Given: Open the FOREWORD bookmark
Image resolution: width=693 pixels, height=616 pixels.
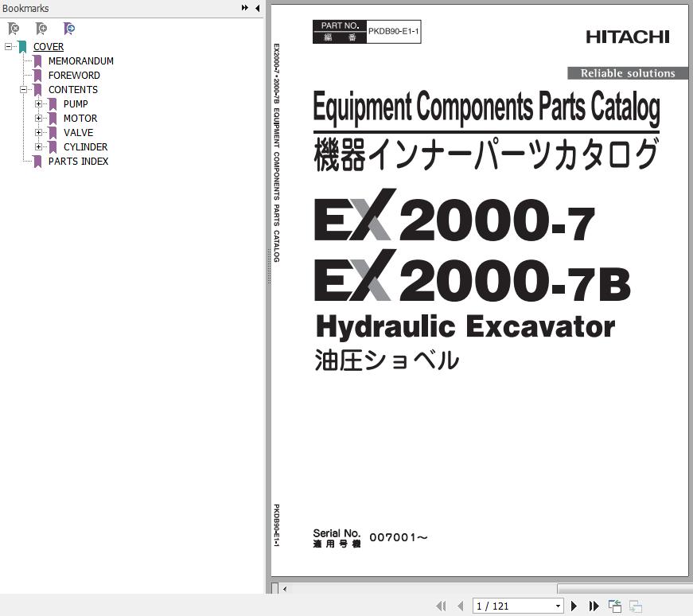Looking at the screenshot, I should [x=74, y=75].
